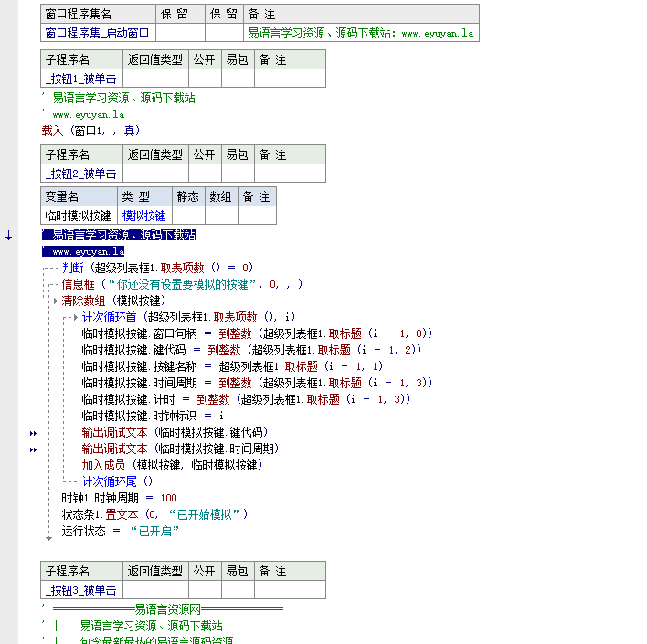Collapse the 计次循环首 loop triangle

point(76,317)
